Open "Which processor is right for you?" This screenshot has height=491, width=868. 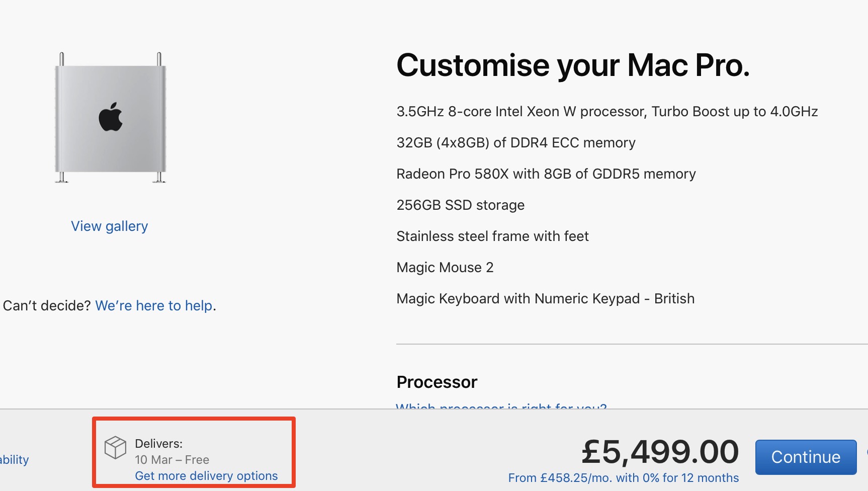pos(501,405)
